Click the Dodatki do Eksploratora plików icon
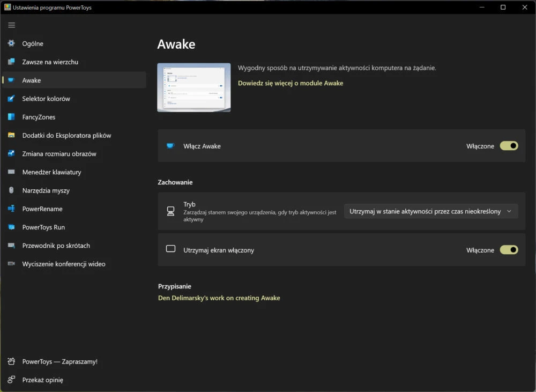The height and width of the screenshot is (392, 536). pyautogui.click(x=11, y=135)
